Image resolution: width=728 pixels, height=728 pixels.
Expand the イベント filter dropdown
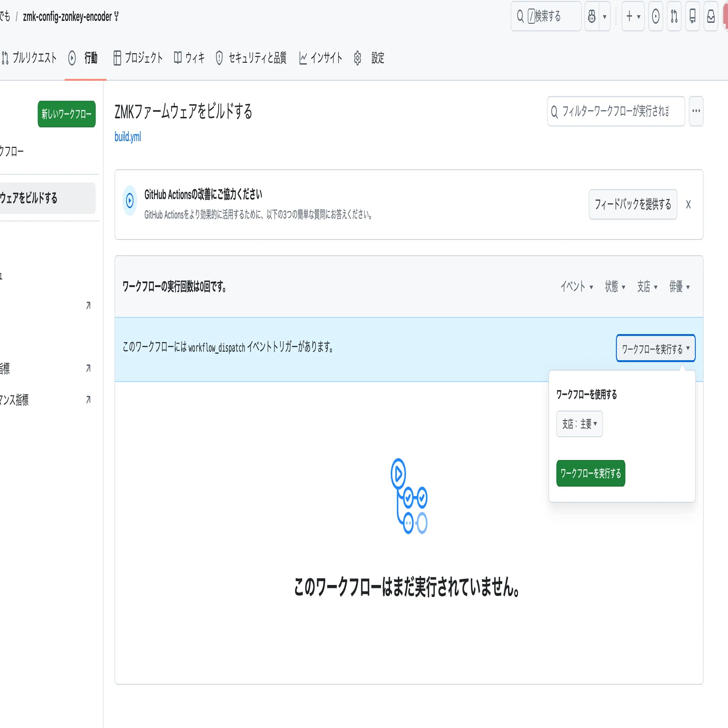(577, 287)
